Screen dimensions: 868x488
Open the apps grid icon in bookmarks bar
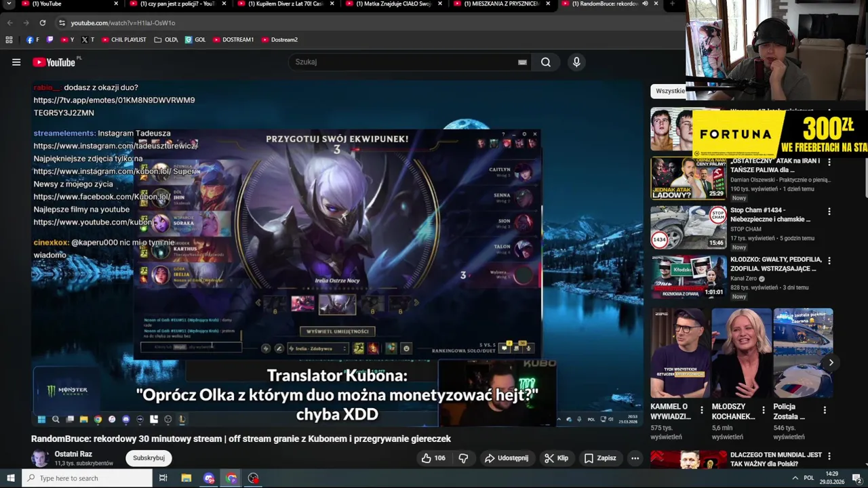[9, 40]
